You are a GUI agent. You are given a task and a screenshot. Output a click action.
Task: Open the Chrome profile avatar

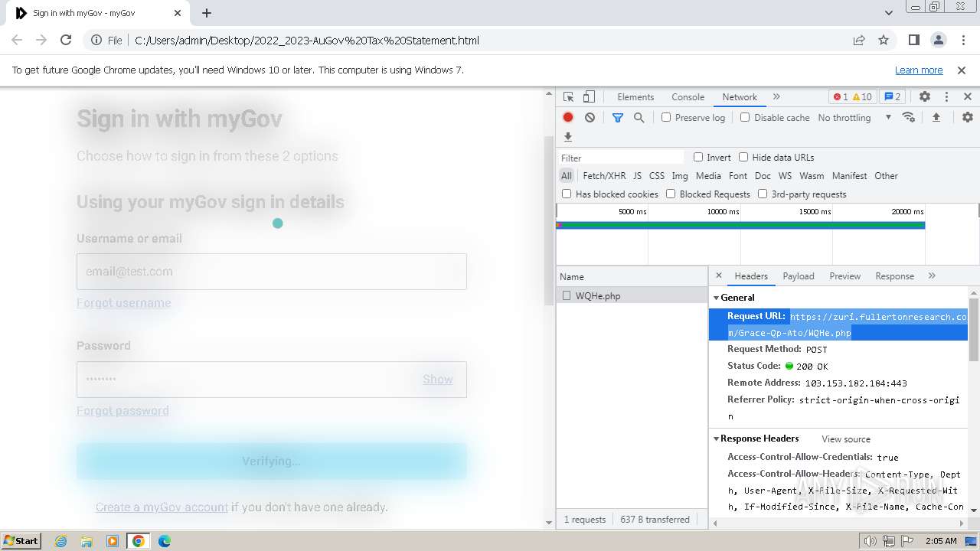click(x=938, y=40)
